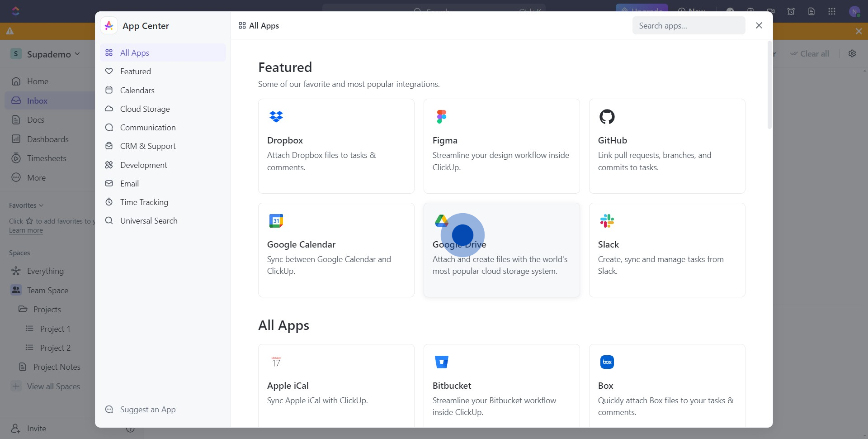Select All Apps category
This screenshot has height=439, width=868.
[x=163, y=52]
